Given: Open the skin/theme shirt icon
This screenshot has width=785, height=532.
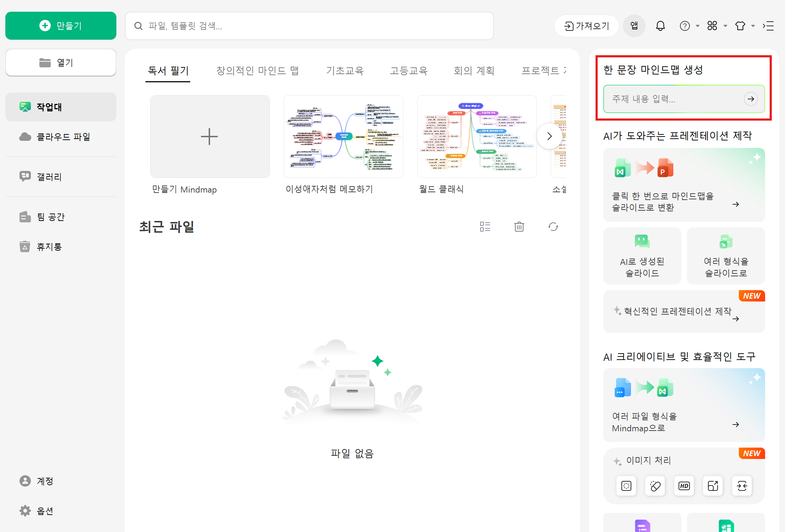Looking at the screenshot, I should tap(740, 26).
